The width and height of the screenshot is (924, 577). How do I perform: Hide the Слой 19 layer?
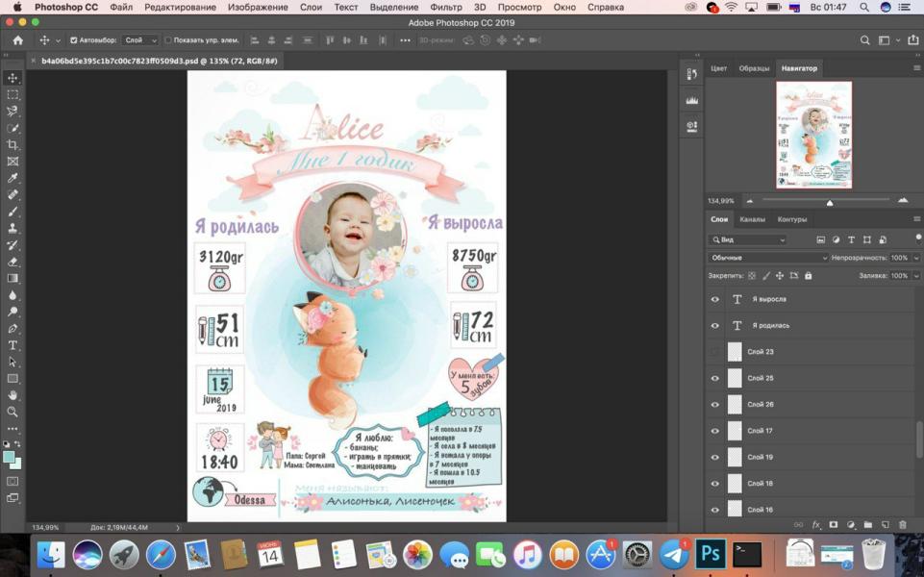click(714, 458)
